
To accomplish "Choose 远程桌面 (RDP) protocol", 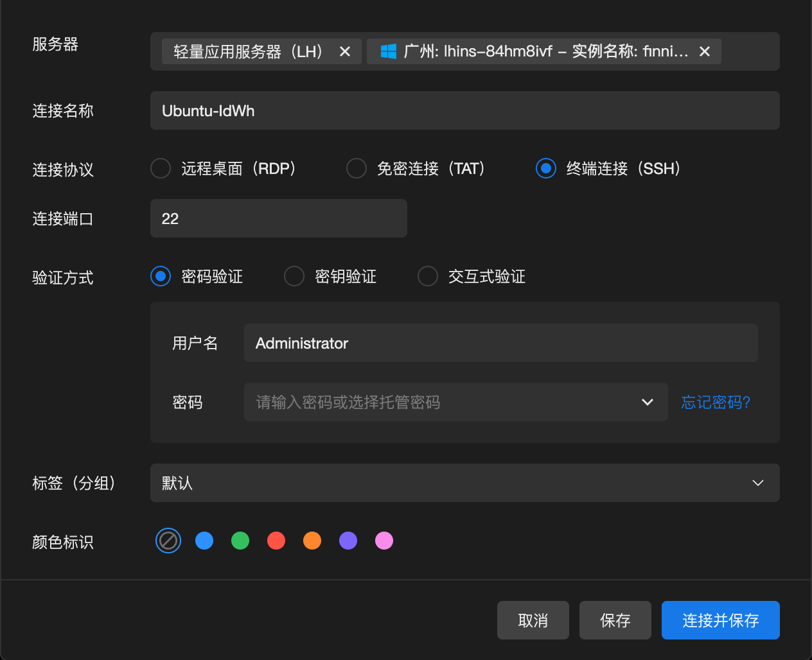I will 161,168.
